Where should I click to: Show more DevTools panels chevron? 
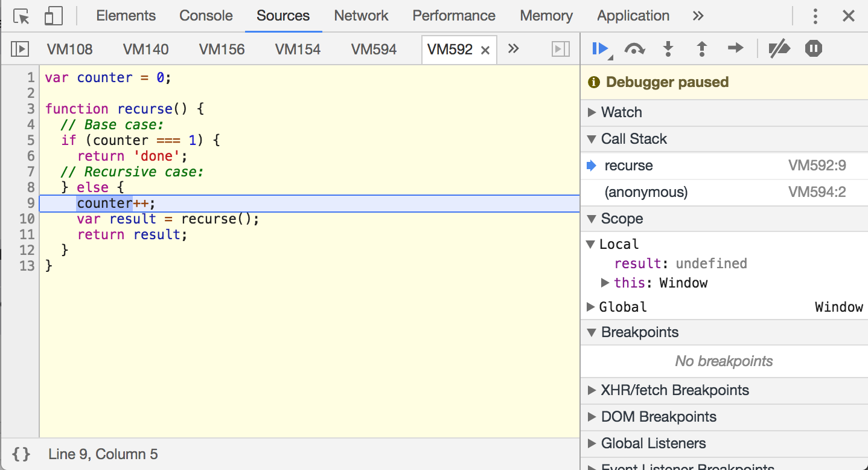tap(698, 16)
